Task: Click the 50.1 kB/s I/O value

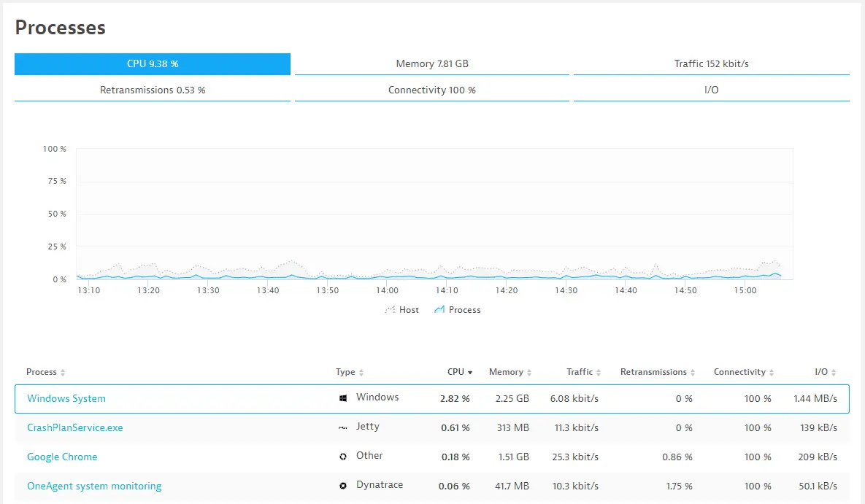Action: tap(818, 486)
